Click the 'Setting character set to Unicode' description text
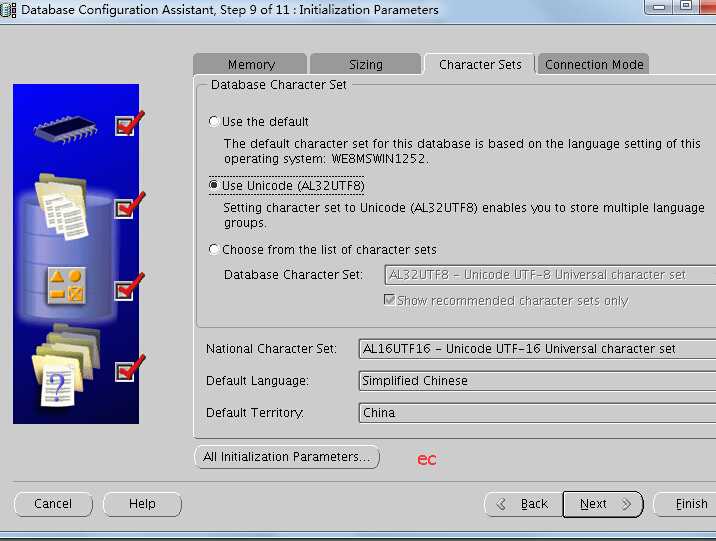Screen dimensions: 716x541 (464, 215)
